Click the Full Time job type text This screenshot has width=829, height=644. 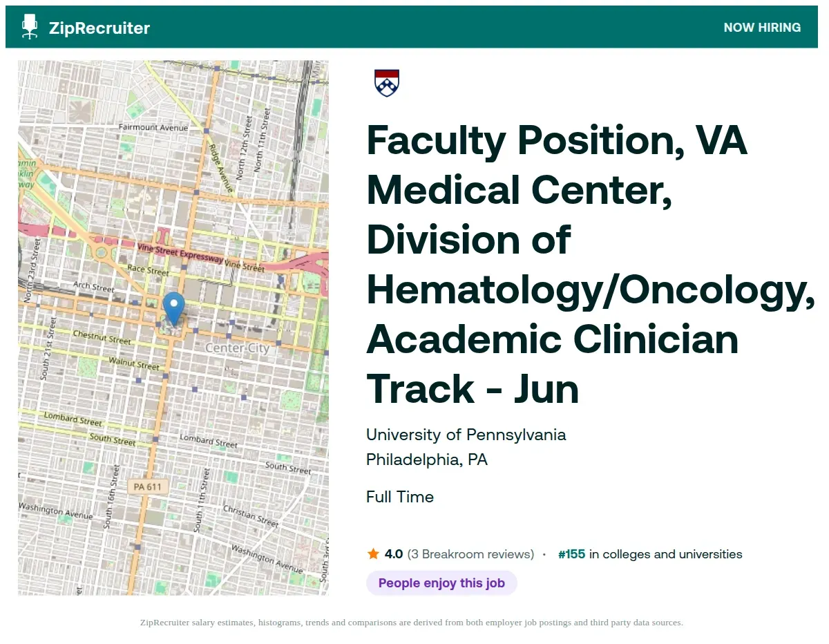400,497
